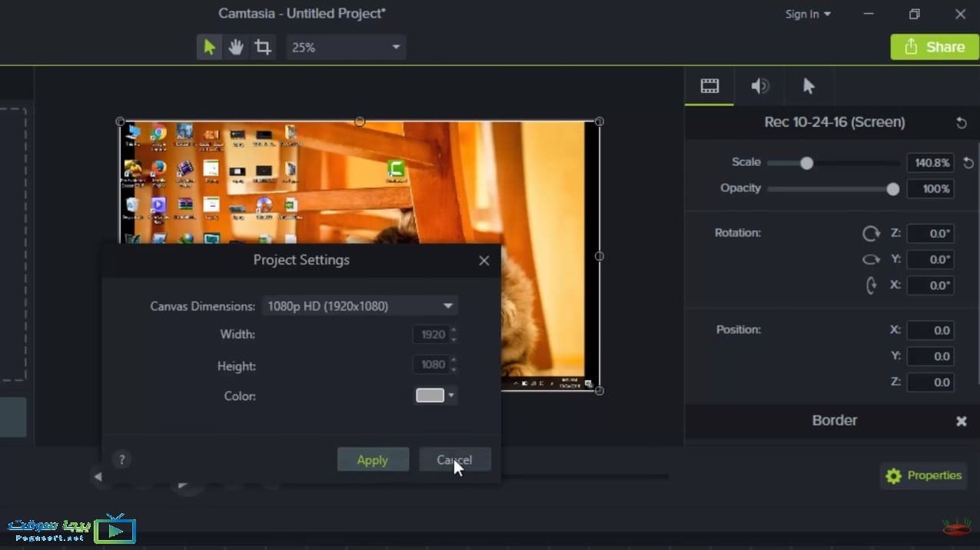The height and width of the screenshot is (550, 980).
Task: Click the Scale 140.8% value field
Action: pyautogui.click(x=931, y=163)
